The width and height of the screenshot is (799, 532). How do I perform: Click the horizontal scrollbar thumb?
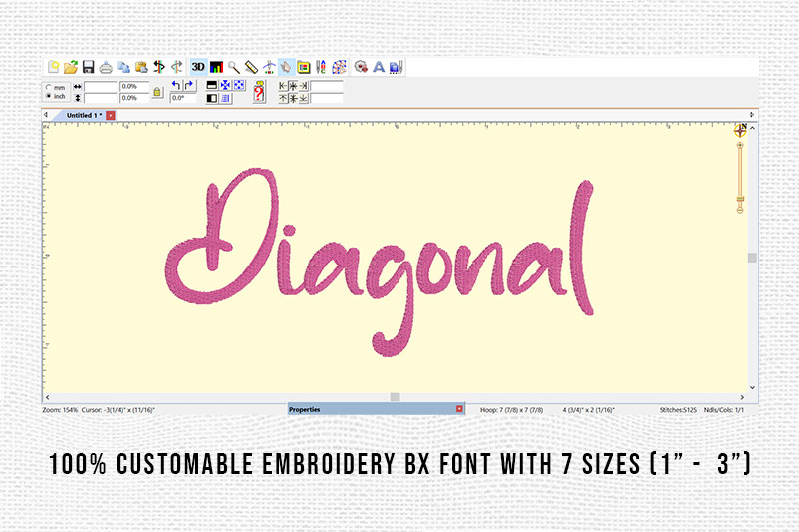point(395,397)
